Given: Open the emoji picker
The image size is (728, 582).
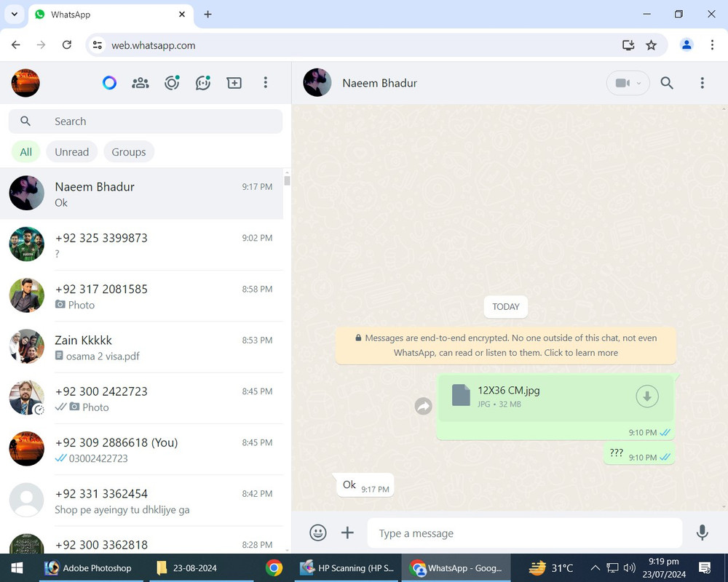Looking at the screenshot, I should coord(318,533).
